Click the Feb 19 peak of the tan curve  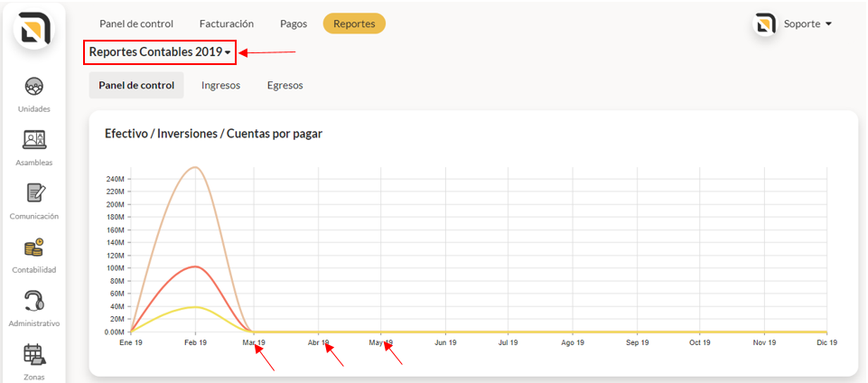pyautogui.click(x=195, y=167)
